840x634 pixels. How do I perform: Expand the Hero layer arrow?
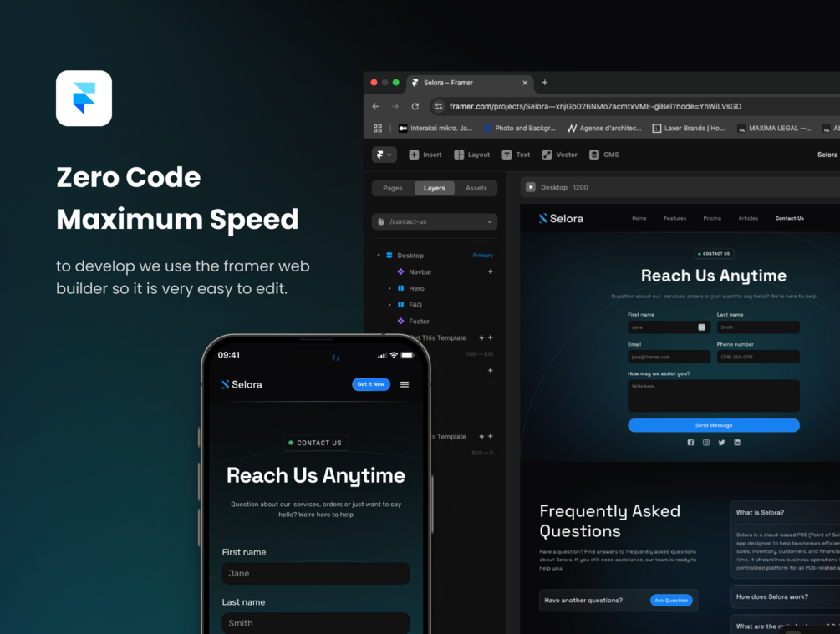(x=389, y=289)
